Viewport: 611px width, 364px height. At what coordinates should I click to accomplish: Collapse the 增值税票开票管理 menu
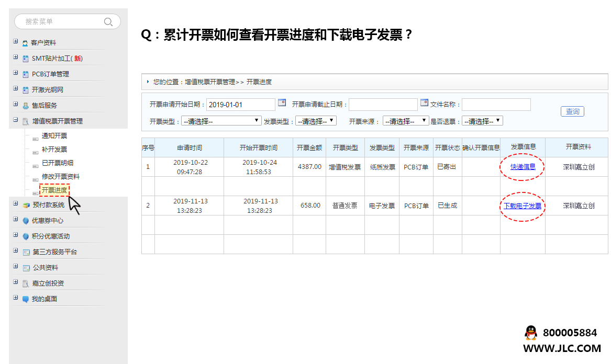pos(16,120)
